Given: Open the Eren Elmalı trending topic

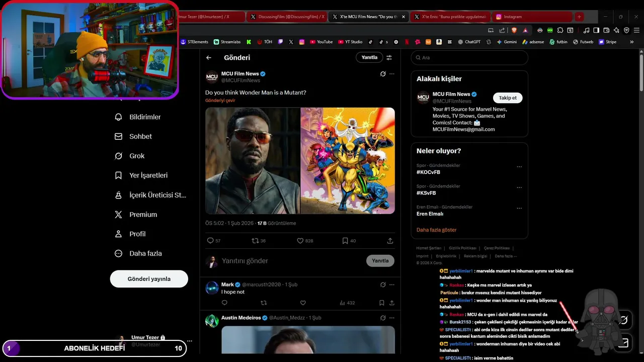Looking at the screenshot, I should click(430, 214).
